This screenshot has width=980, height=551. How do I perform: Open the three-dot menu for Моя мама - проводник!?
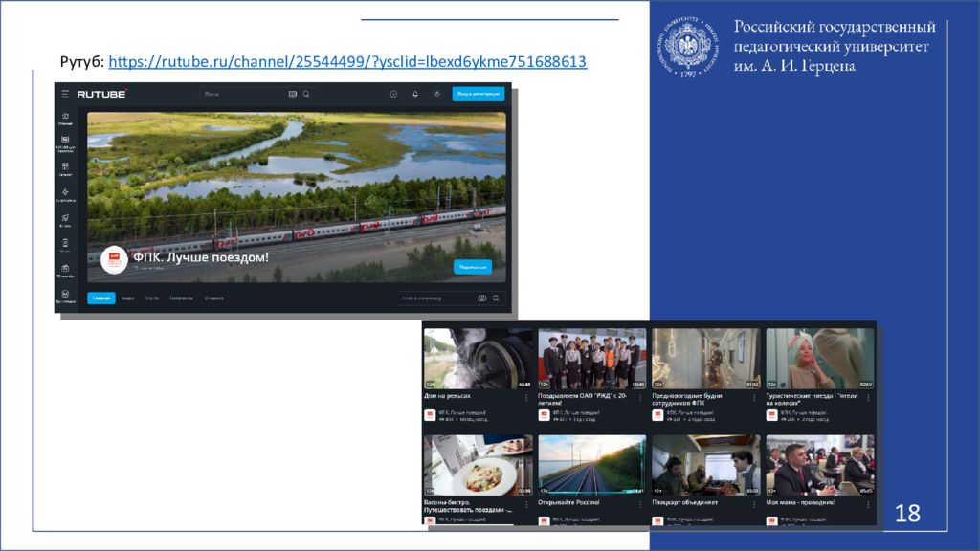point(868,505)
